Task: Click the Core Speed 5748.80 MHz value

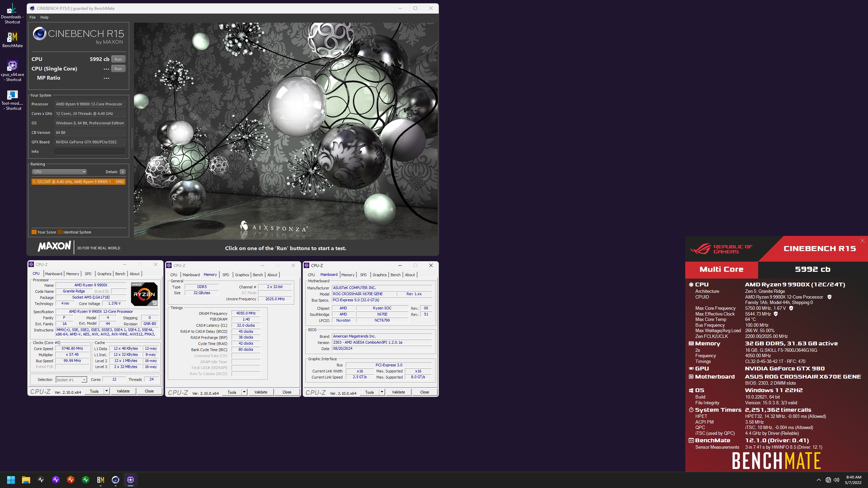Action: 72,348
